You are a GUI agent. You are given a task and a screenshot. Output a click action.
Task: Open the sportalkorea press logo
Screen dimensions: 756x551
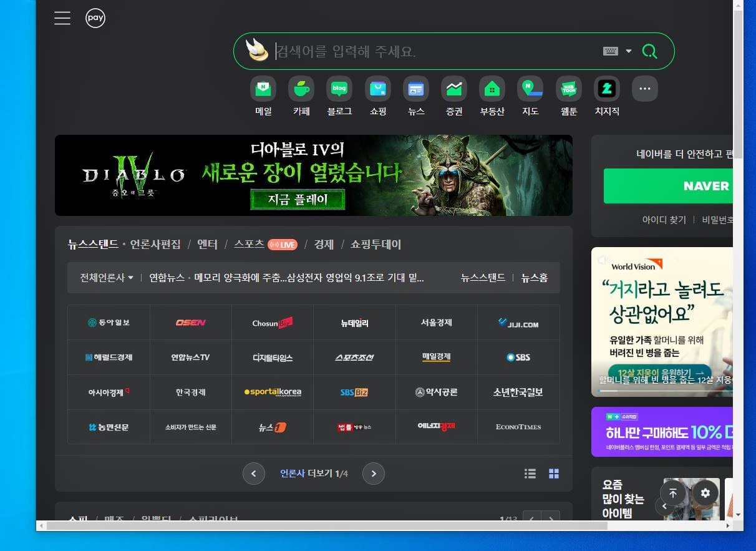tap(273, 393)
